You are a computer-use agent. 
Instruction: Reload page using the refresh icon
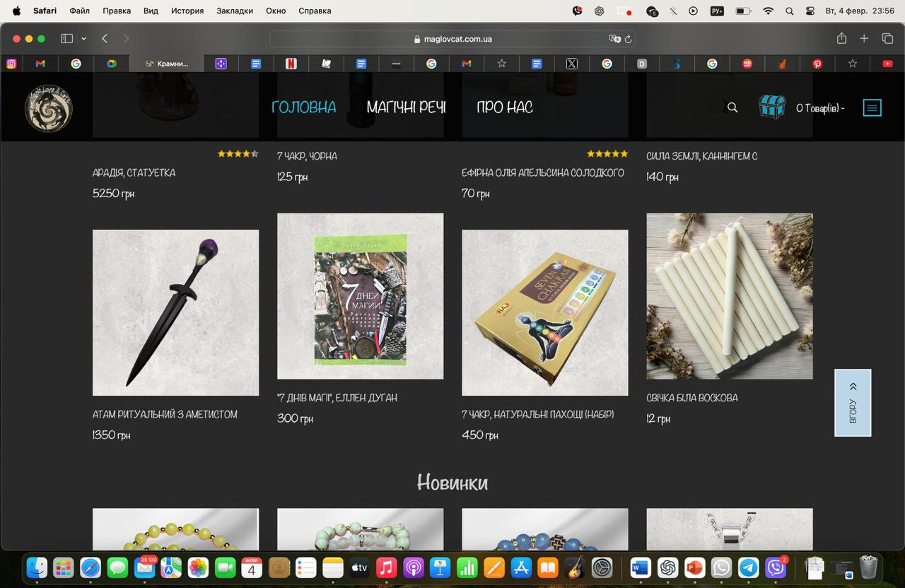pos(629,39)
